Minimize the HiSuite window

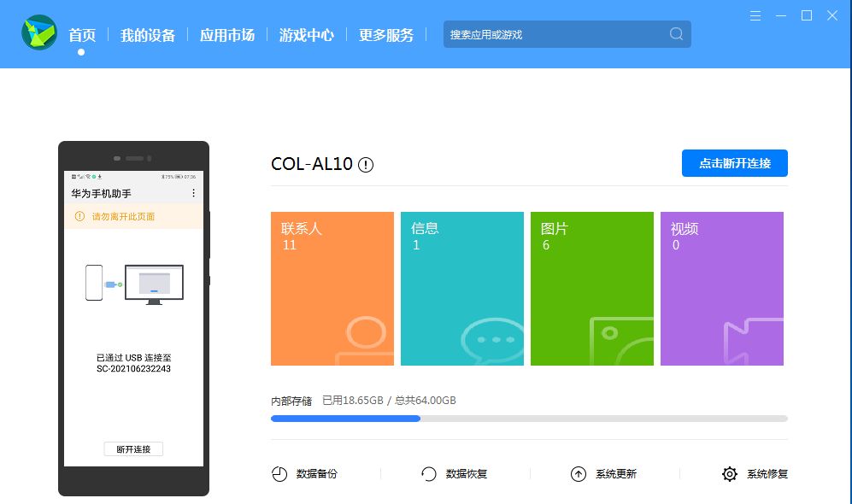click(x=781, y=15)
